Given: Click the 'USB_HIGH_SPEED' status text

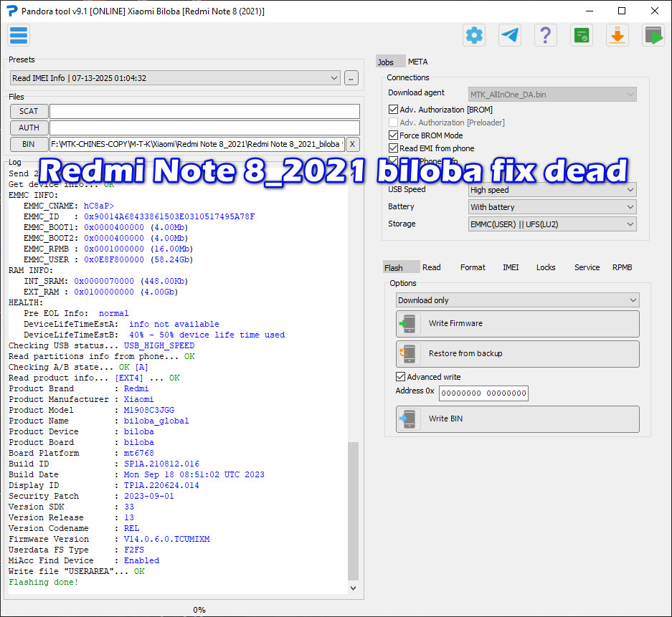Looking at the screenshot, I should [159, 345].
